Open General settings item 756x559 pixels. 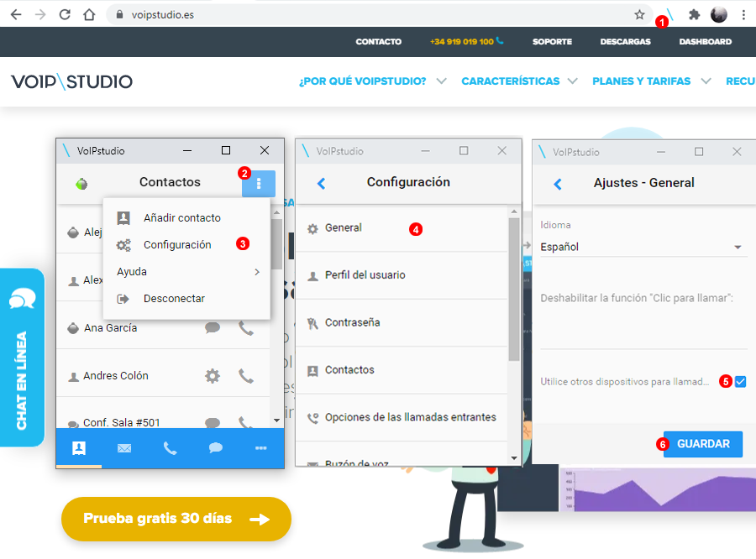click(x=402, y=228)
